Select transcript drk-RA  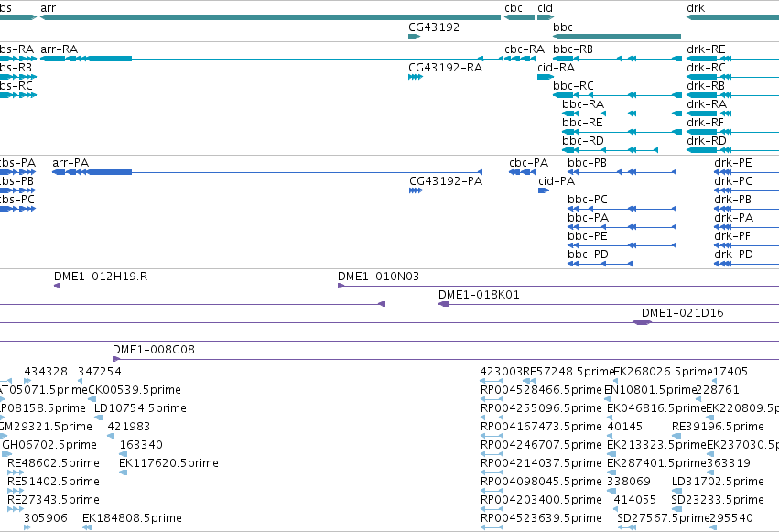pyautogui.click(x=733, y=114)
